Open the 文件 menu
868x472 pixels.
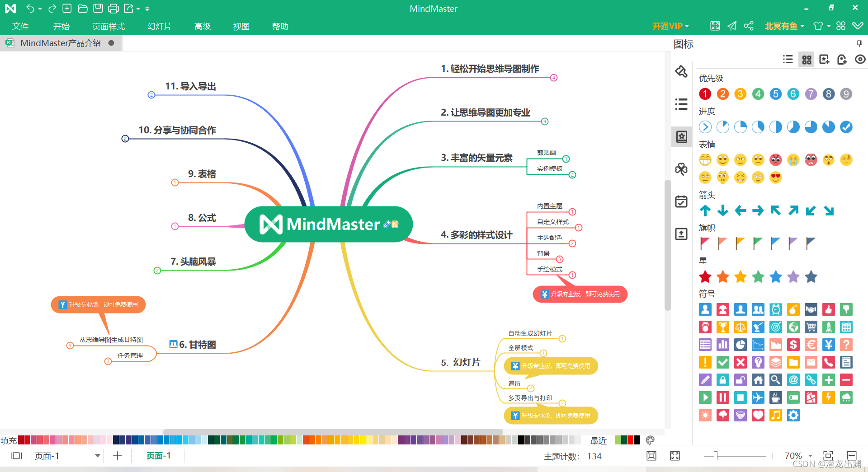coord(20,26)
